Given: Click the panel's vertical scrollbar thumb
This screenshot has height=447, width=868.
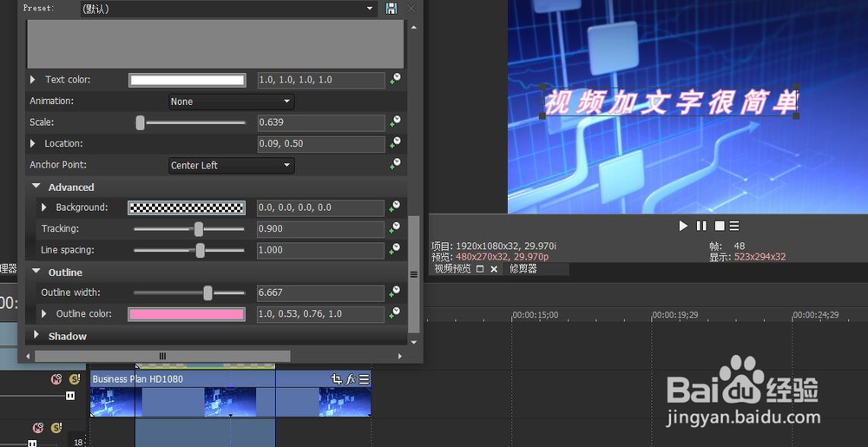Looking at the screenshot, I should point(413,274).
